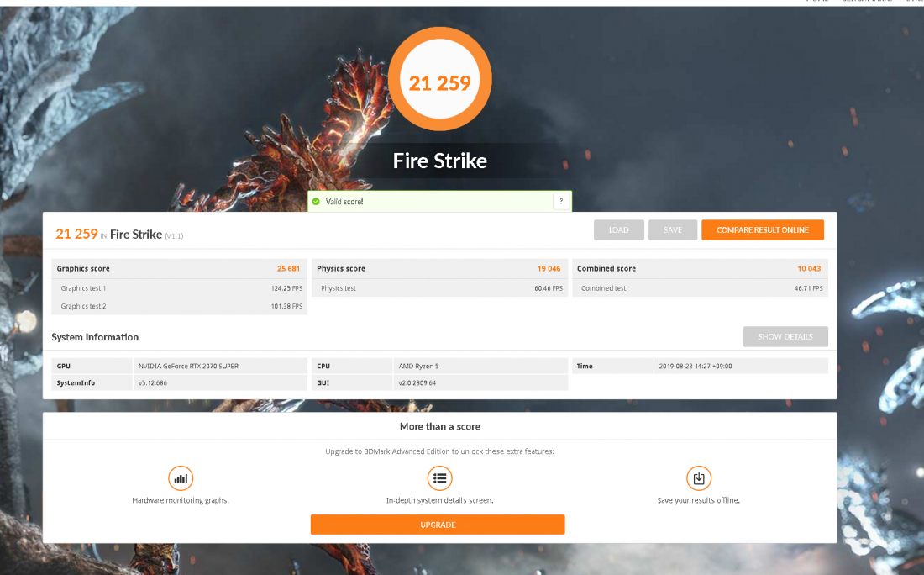924x575 pixels.
Task: Select the Physics score header row
Action: [439, 269]
